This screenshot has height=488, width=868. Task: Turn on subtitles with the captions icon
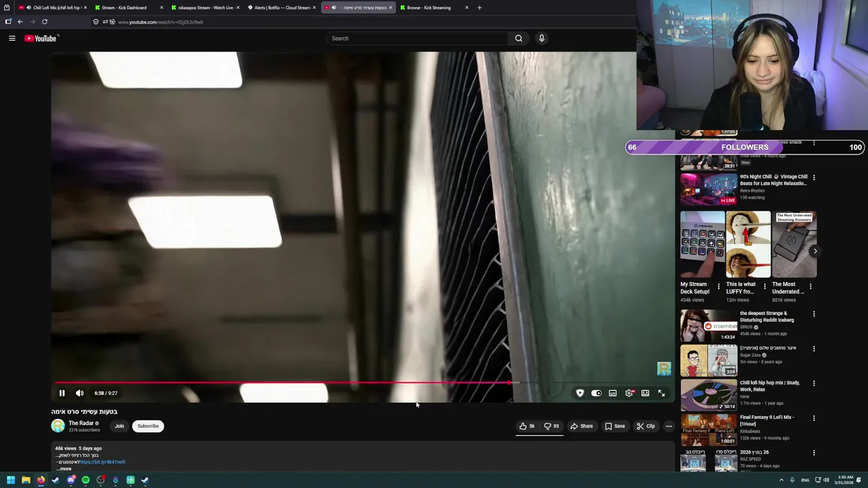[x=612, y=393]
